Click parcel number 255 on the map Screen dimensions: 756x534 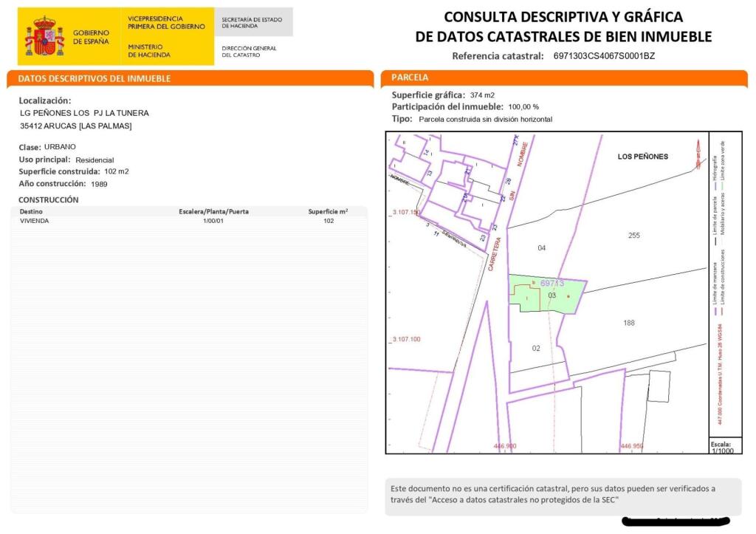[634, 236]
